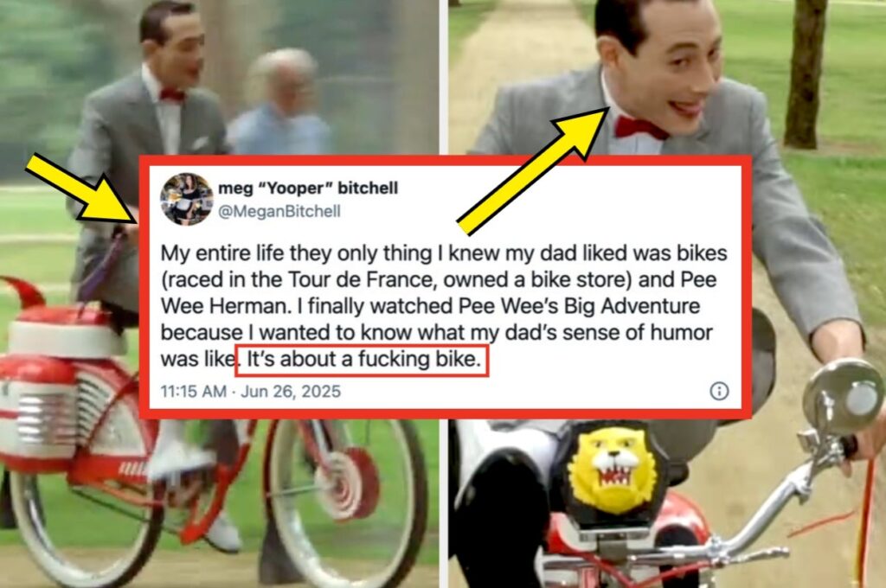The height and width of the screenshot is (588, 886).
Task: Click the red bow tie in left photo
Action: pyautogui.click(x=172, y=95)
